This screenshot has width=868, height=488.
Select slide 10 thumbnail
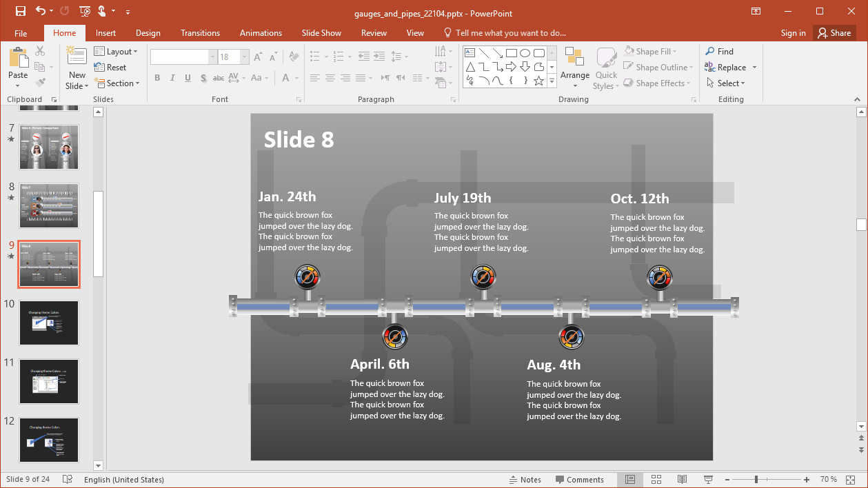coord(49,323)
